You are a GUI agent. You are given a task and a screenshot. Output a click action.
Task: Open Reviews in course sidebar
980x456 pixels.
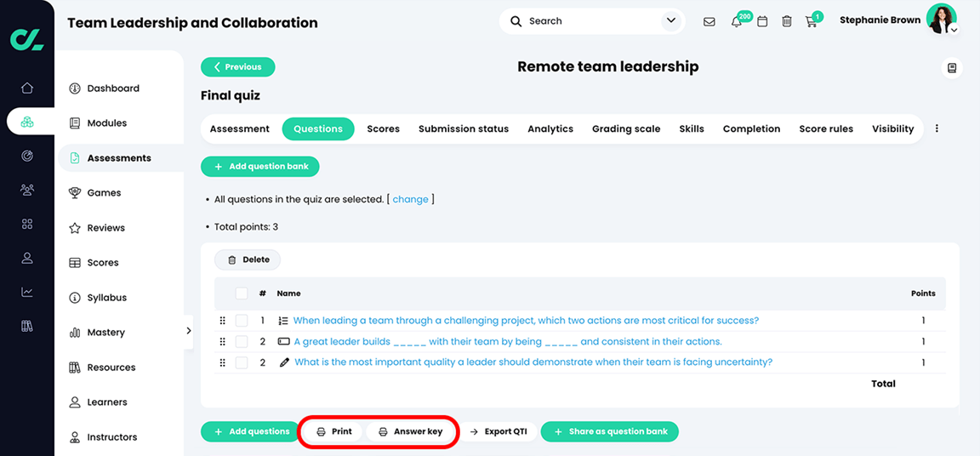pos(106,228)
